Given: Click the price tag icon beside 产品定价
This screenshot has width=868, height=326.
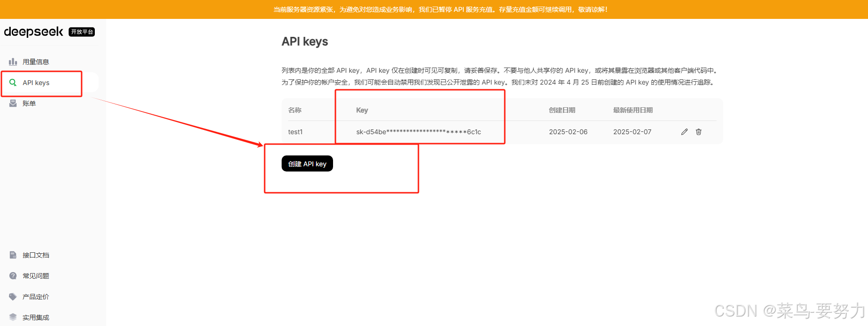Looking at the screenshot, I should pos(13,297).
